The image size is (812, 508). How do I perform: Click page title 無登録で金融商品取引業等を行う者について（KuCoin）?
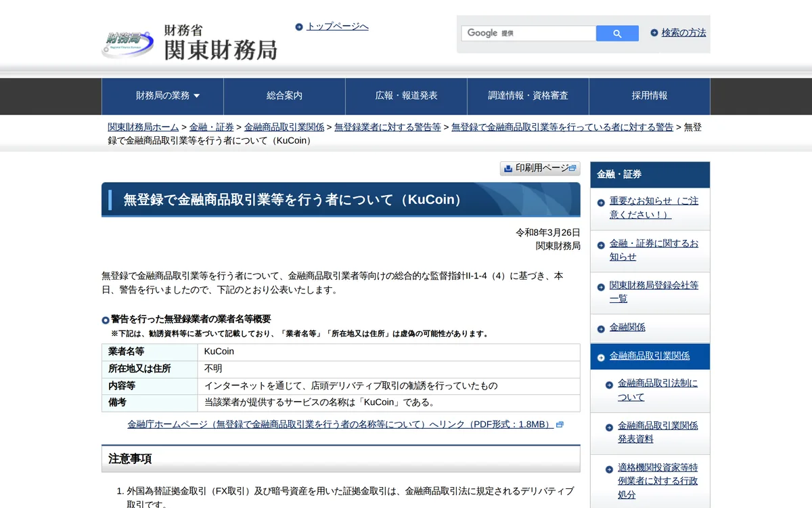(294, 200)
